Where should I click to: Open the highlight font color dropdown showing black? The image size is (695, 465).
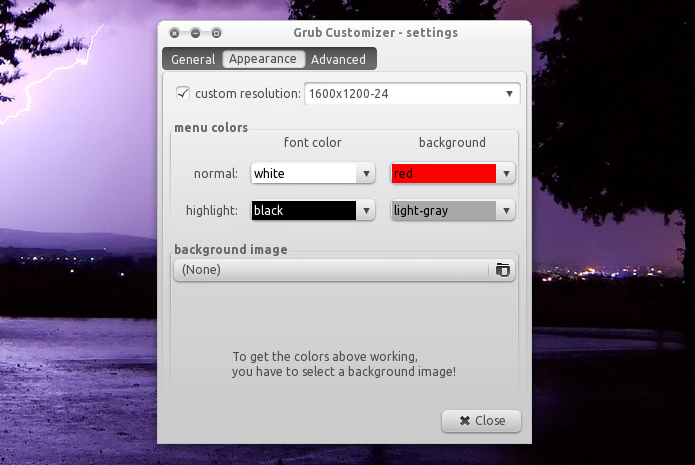coord(313,211)
